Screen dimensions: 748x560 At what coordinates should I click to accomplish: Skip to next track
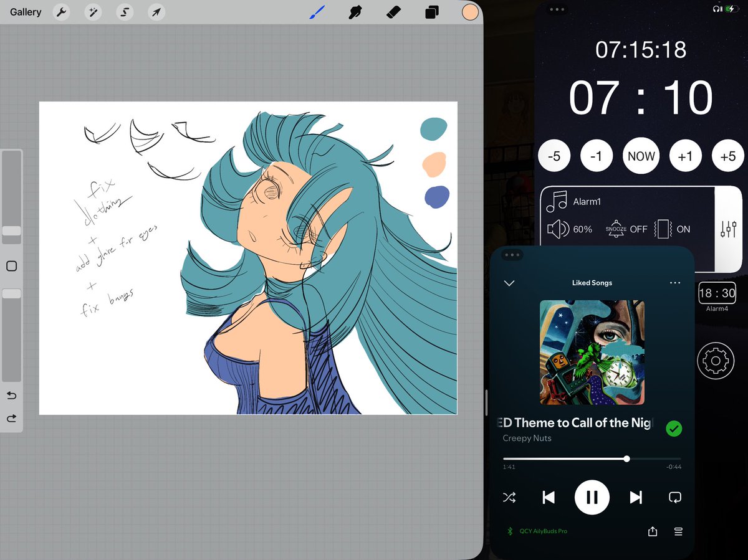click(636, 497)
